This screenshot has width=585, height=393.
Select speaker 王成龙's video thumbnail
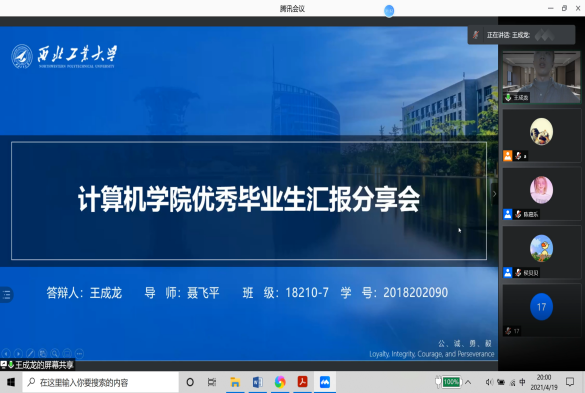(x=542, y=77)
